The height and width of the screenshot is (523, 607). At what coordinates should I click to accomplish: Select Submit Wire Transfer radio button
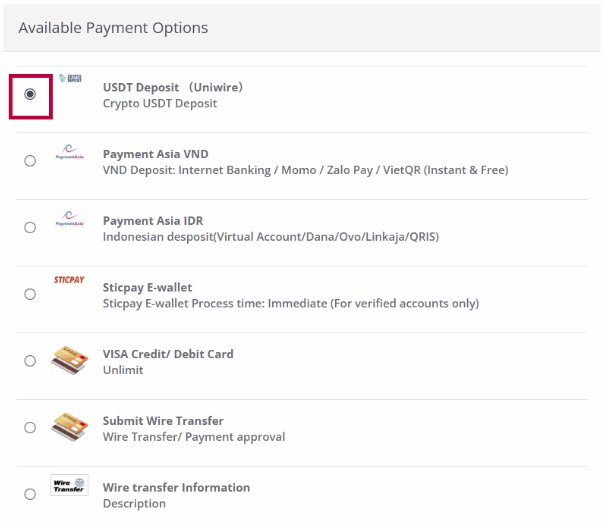pyautogui.click(x=30, y=428)
